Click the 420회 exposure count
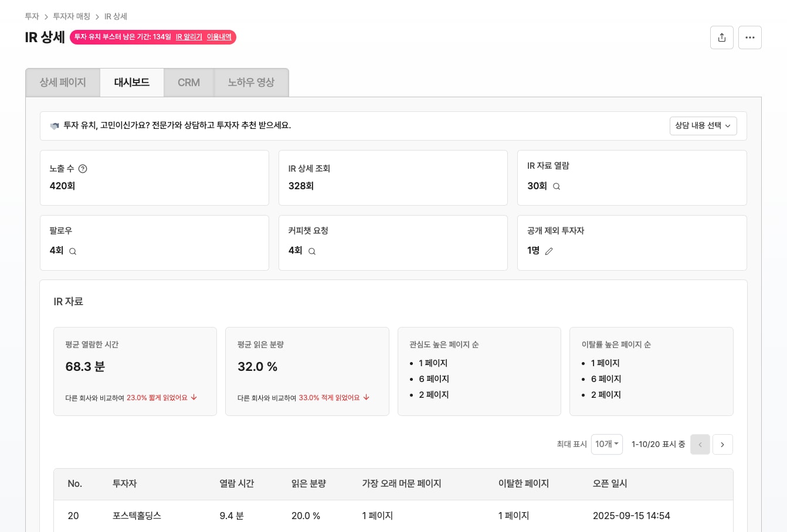 (x=62, y=186)
